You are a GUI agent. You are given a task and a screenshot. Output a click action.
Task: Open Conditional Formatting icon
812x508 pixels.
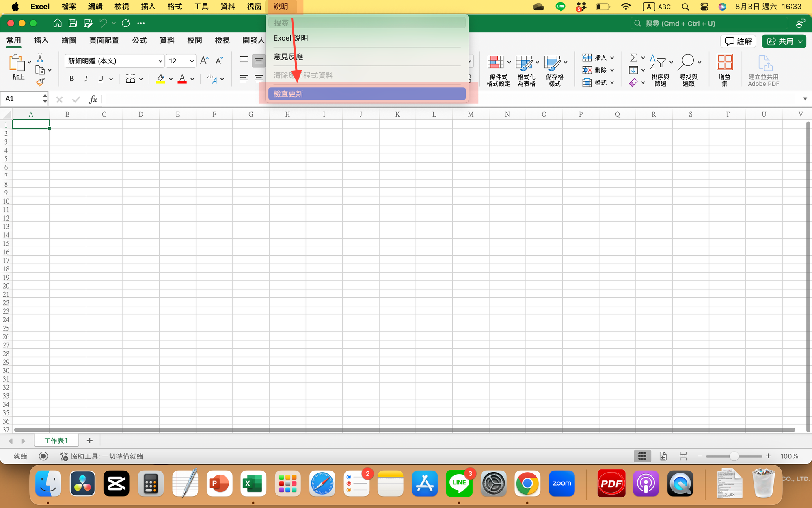(x=496, y=63)
